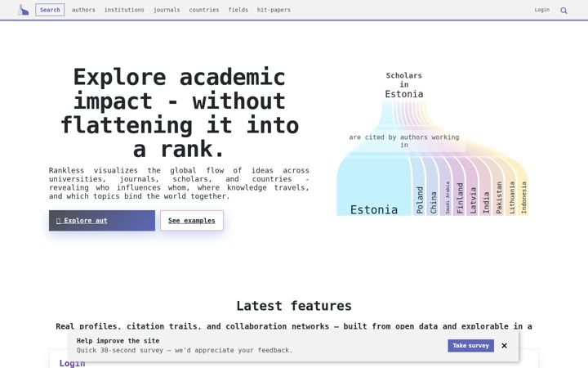The width and height of the screenshot is (588, 368).
Task: Navigate to countries page
Action: pos(203,10)
